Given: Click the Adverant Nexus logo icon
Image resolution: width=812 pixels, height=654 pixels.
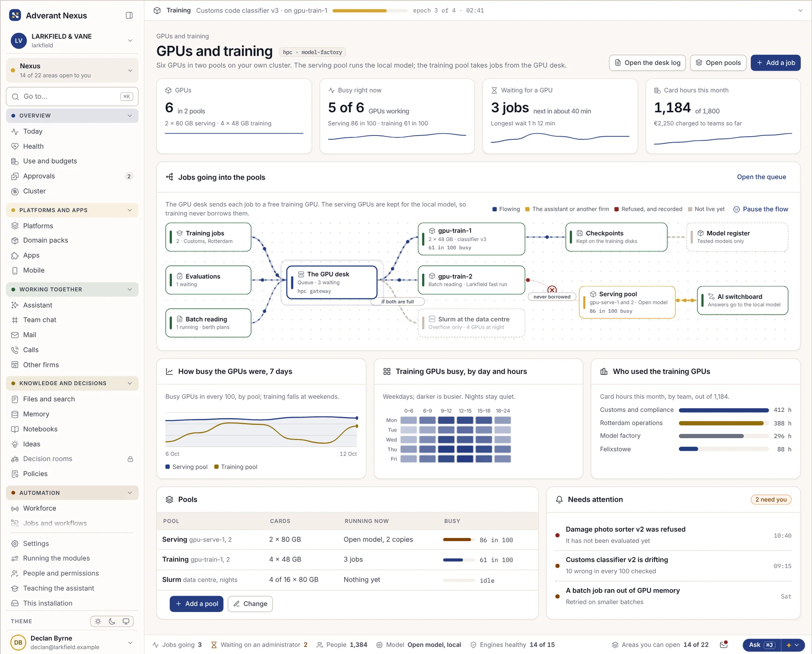Looking at the screenshot, I should [15, 15].
